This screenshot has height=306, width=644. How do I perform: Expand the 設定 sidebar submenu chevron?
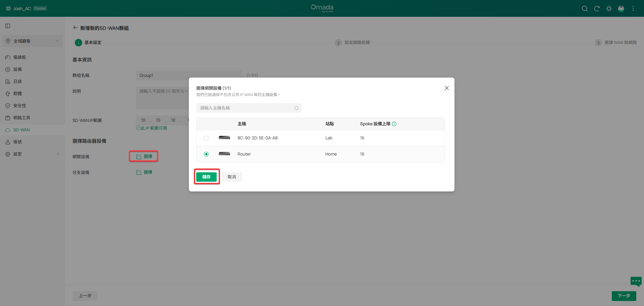58,154
